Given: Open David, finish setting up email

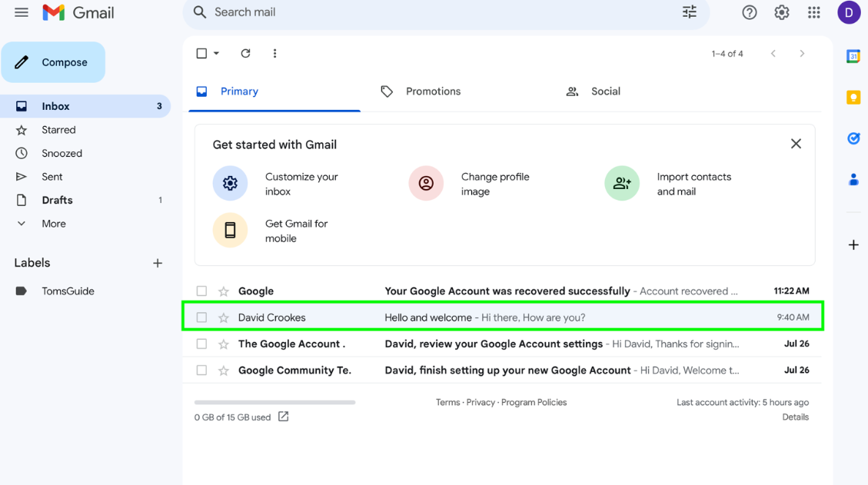Looking at the screenshot, I should click(x=503, y=370).
